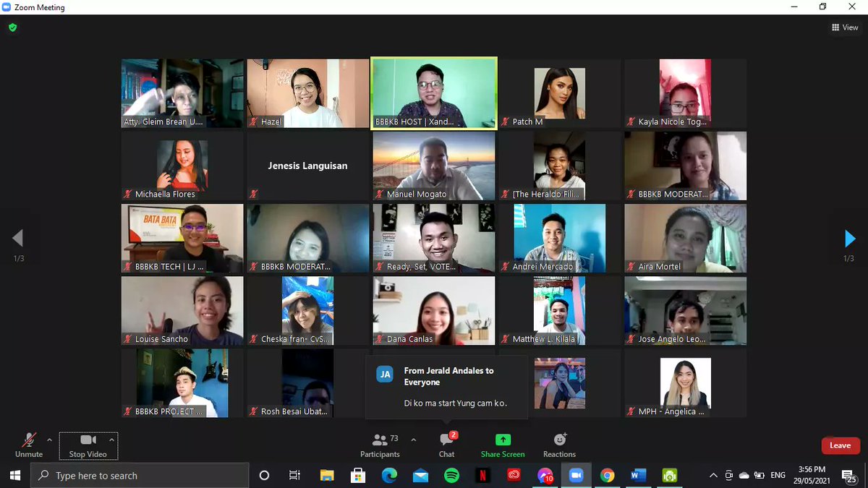
Task: Leave the meeting
Action: click(840, 445)
